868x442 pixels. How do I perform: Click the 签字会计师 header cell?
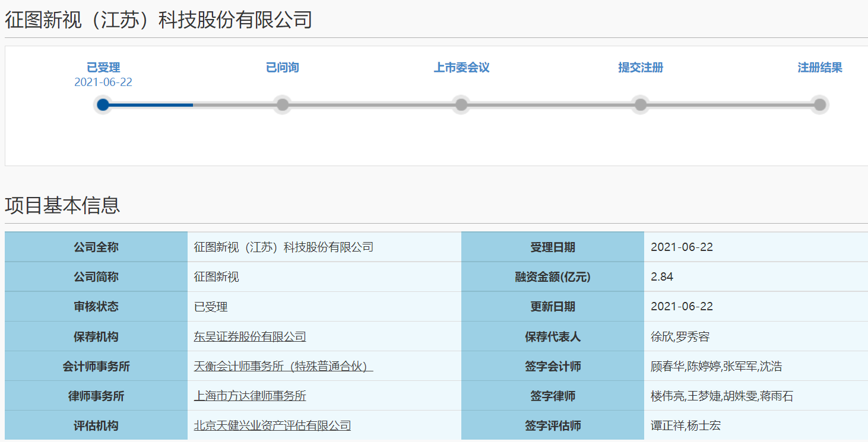(553, 366)
